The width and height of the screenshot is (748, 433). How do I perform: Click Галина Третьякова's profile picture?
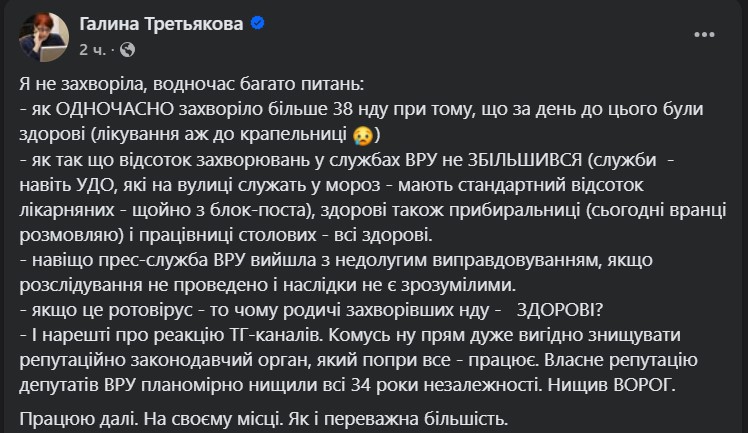(x=38, y=35)
